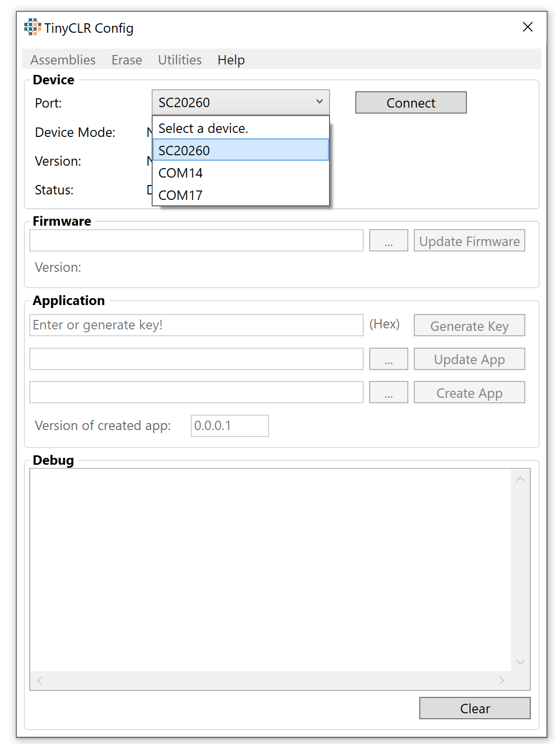Open the Help menu

tap(230, 60)
